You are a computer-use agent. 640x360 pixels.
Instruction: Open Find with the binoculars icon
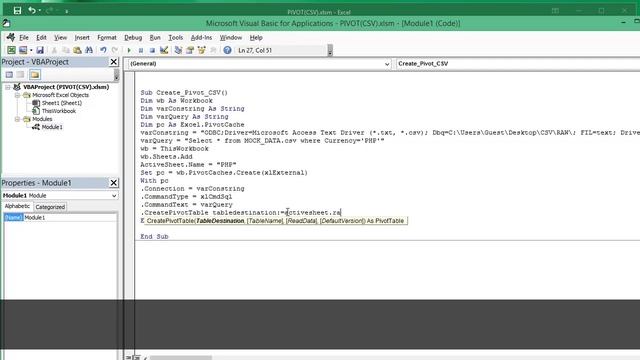89,50
